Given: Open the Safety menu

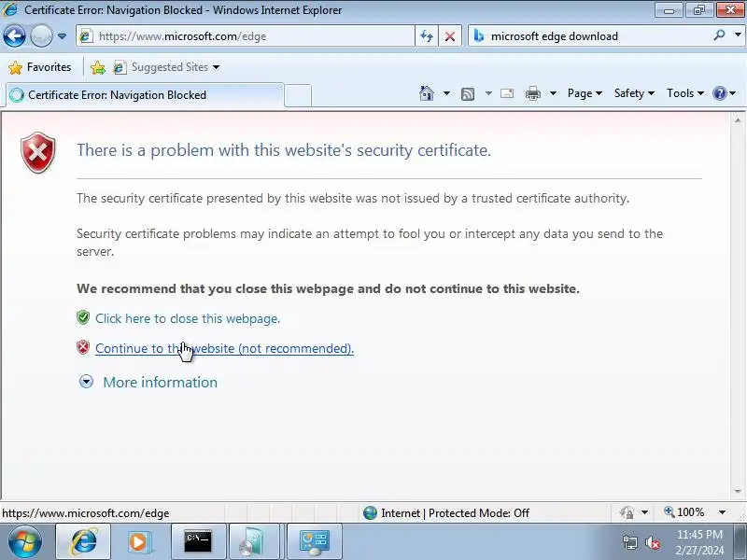Looking at the screenshot, I should coord(634,93).
